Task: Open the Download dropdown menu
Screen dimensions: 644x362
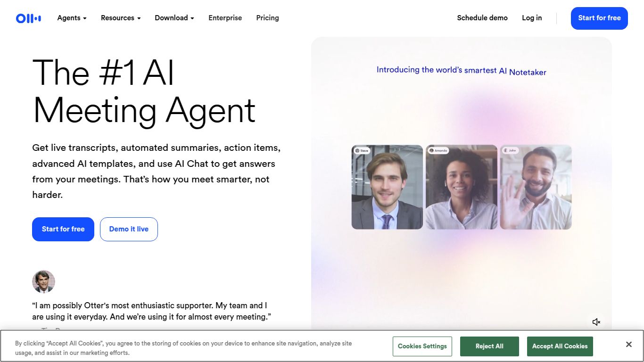Action: (x=174, y=18)
